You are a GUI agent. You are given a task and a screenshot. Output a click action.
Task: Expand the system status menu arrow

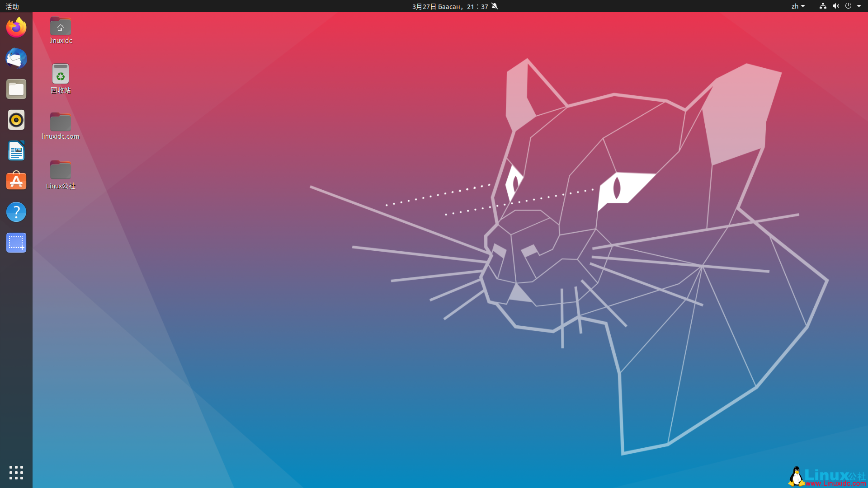[x=860, y=6]
